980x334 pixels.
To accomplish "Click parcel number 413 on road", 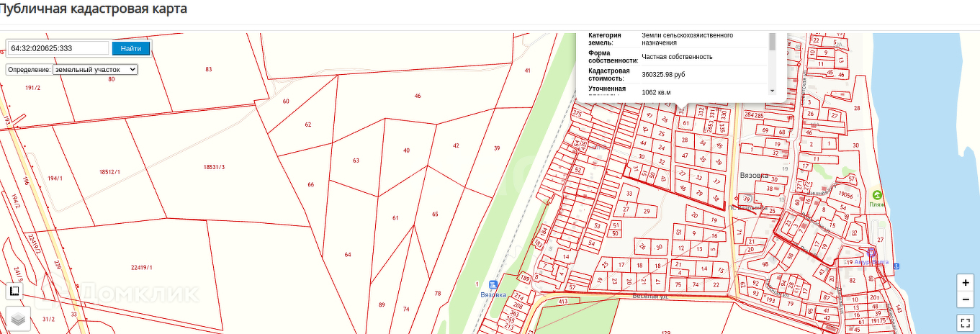I will [x=564, y=302].
